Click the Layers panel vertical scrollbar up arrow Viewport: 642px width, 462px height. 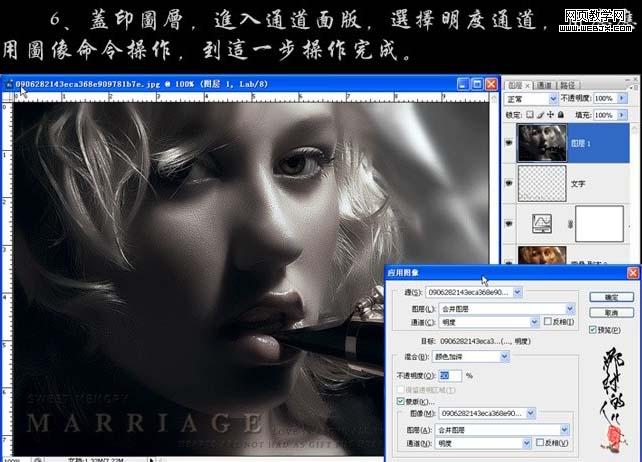tap(635, 129)
